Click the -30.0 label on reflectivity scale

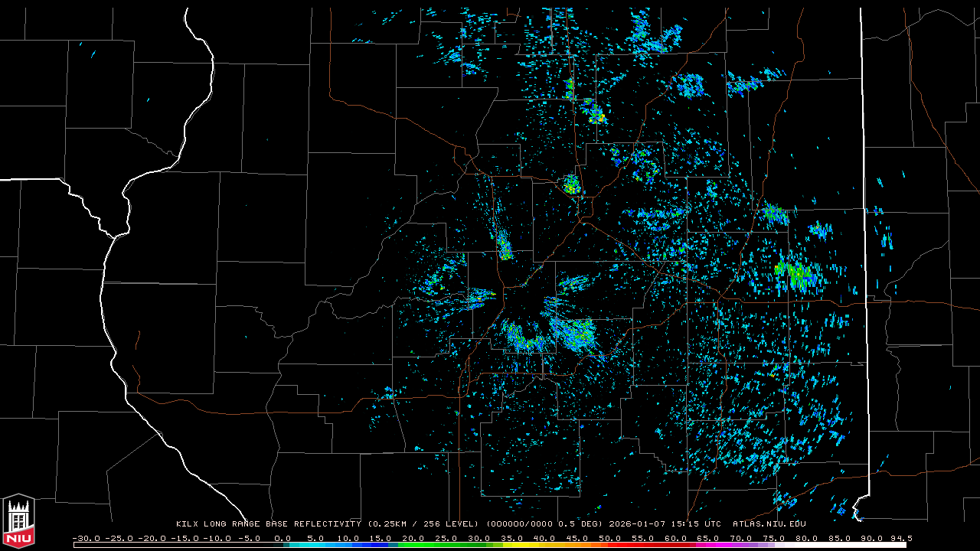(x=86, y=538)
